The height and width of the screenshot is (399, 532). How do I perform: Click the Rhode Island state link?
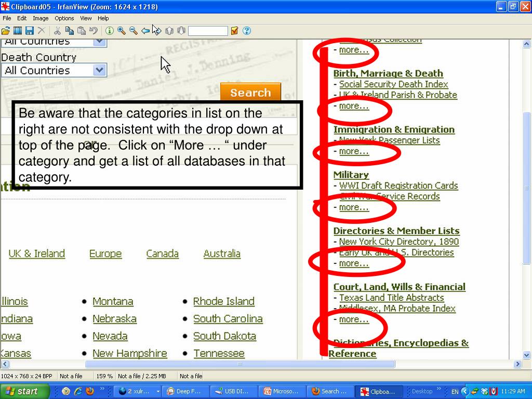224,301
